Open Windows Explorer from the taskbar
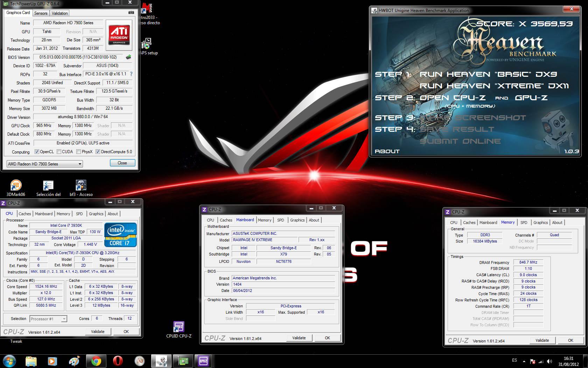This screenshot has width=588, height=368. 31,361
